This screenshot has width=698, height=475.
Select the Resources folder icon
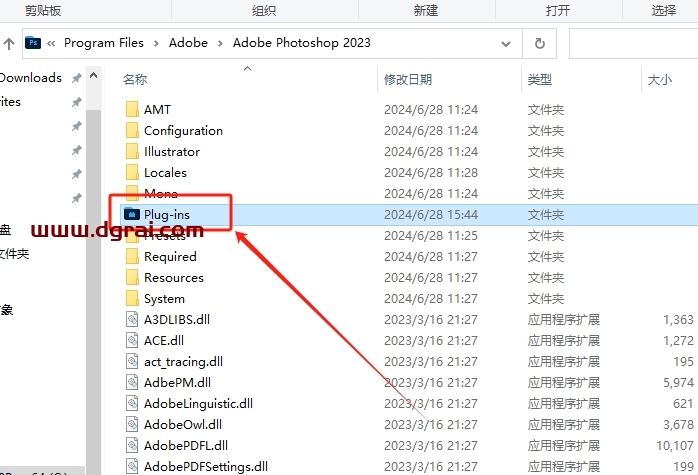tap(132, 277)
